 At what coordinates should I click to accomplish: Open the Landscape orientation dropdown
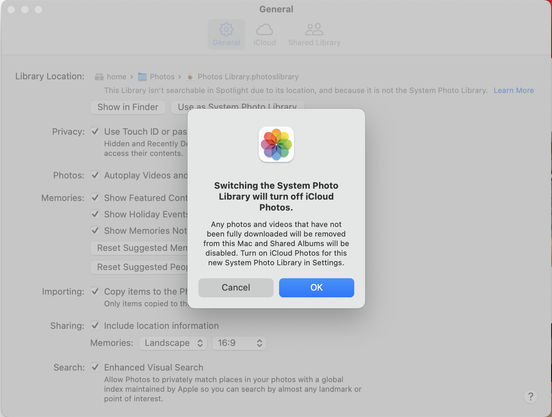(173, 343)
